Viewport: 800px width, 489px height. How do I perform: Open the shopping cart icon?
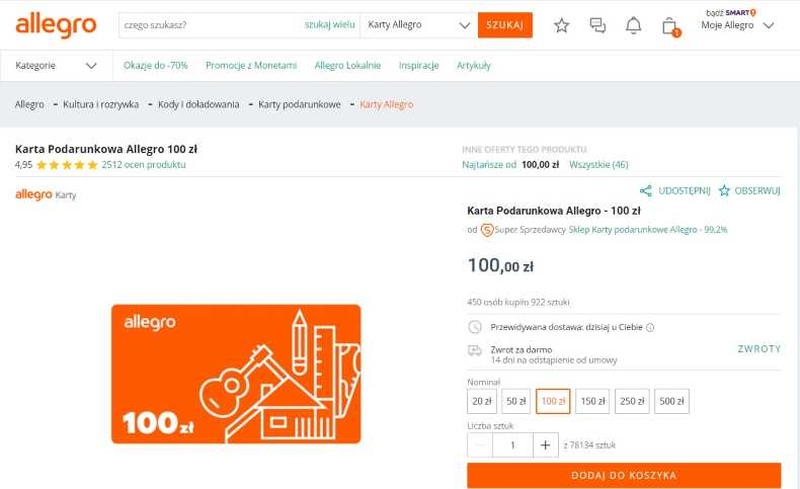coord(670,27)
